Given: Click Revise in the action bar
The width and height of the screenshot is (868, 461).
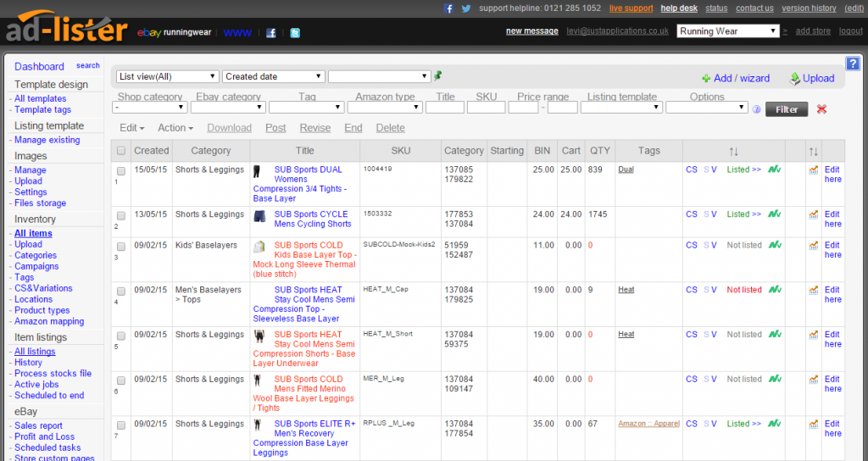Looking at the screenshot, I should (315, 128).
